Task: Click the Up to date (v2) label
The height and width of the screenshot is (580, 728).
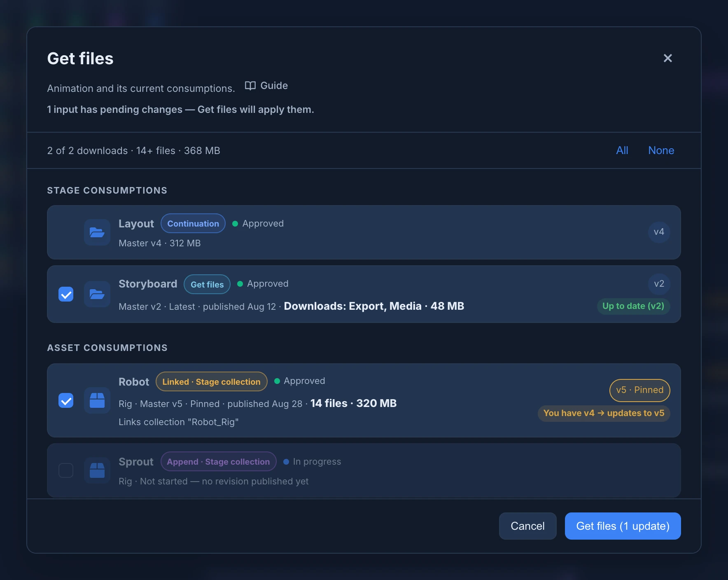Action: (633, 306)
